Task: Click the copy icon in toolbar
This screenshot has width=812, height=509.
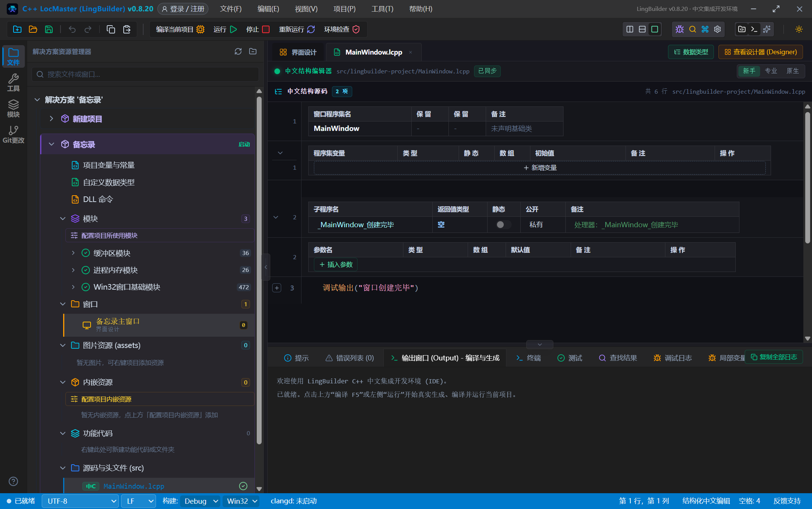Action: click(x=111, y=29)
